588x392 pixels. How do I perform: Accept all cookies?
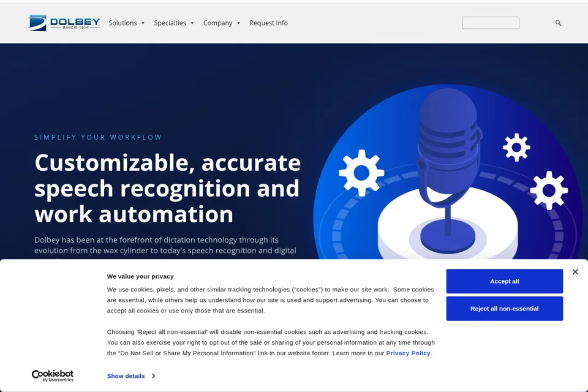pyautogui.click(x=504, y=281)
